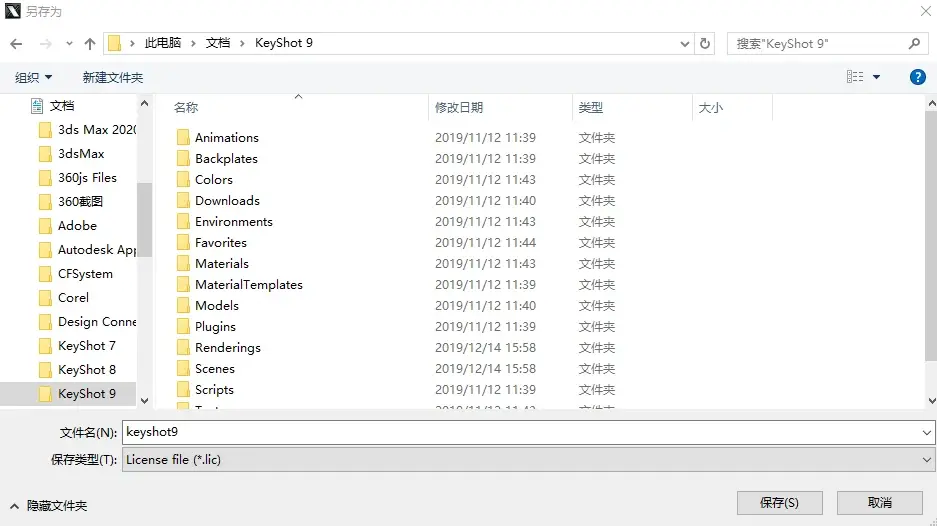937x526 pixels.
Task: Click the Scenes folder name
Action: point(215,369)
